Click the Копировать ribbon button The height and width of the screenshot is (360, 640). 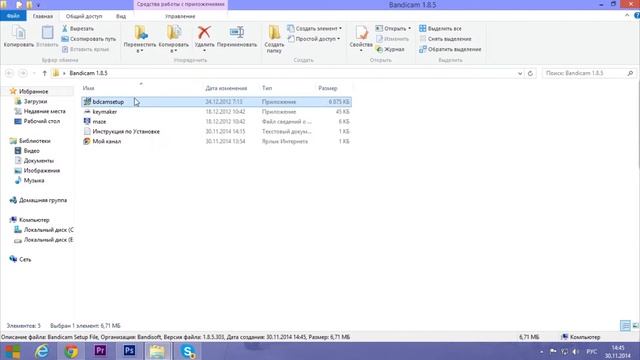click(x=18, y=36)
